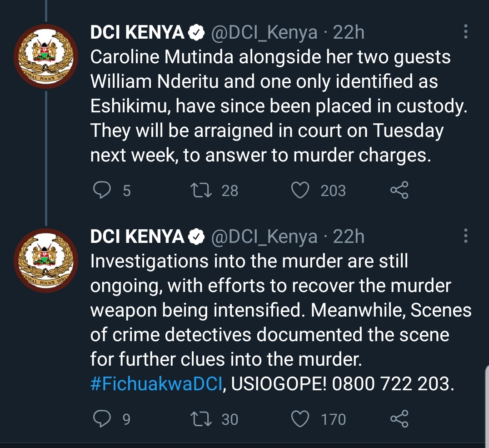This screenshot has height=448, width=489.
Task: Open the 22h timestamp of first tweet
Action: [x=349, y=32]
